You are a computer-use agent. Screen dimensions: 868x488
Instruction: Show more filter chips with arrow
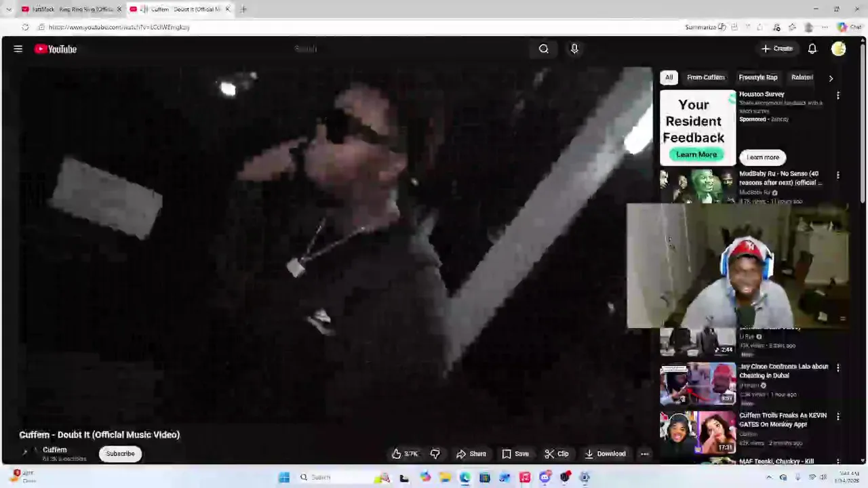(831, 78)
